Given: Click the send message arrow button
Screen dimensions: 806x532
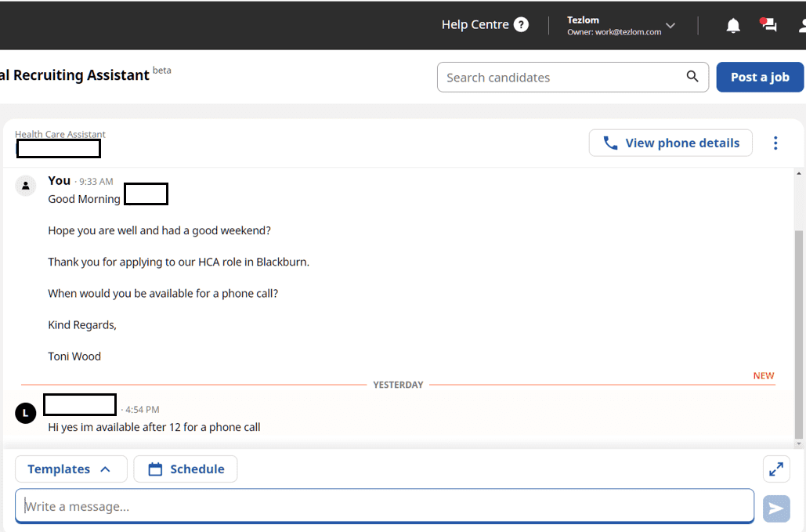Looking at the screenshot, I should pos(776,508).
